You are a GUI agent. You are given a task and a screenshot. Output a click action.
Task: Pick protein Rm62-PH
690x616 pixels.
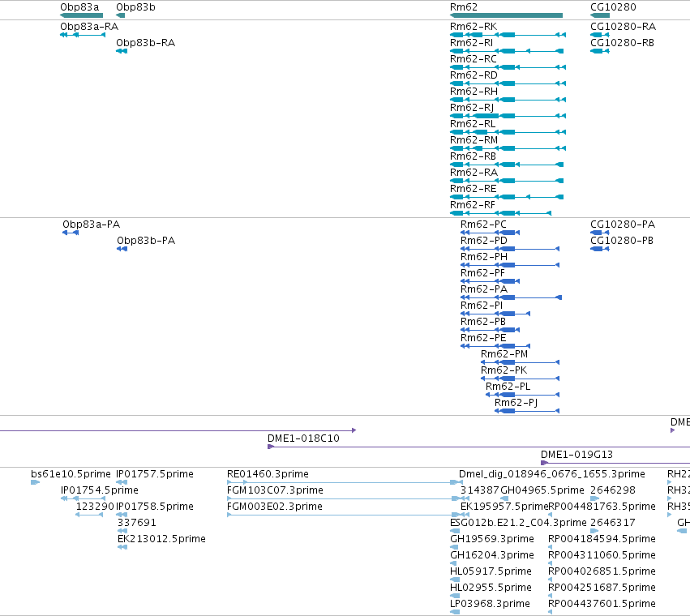[x=510, y=265]
